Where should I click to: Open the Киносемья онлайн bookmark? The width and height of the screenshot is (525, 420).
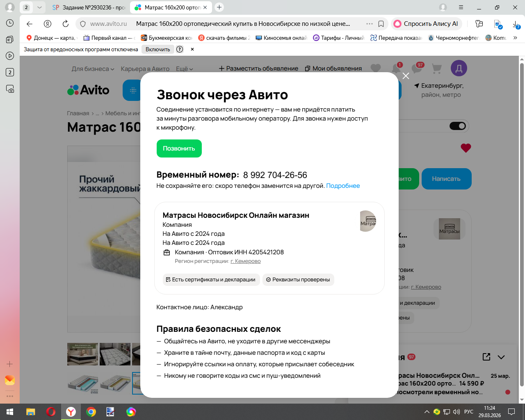(281, 38)
